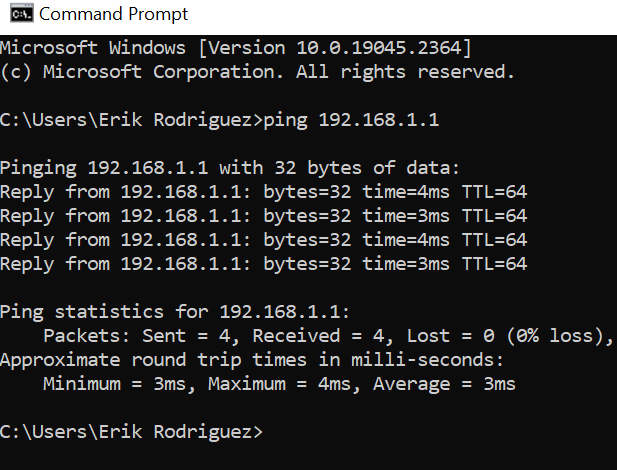Click the Command Prompt window title text

[x=113, y=14]
